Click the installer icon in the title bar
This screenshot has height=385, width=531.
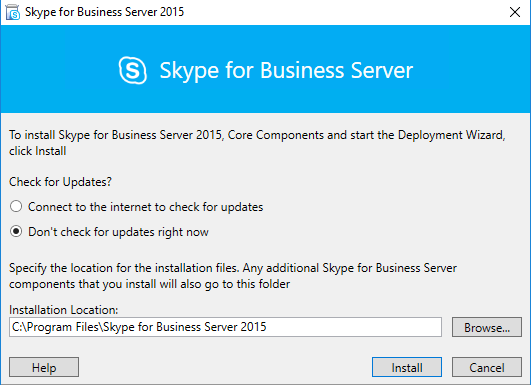(x=13, y=13)
